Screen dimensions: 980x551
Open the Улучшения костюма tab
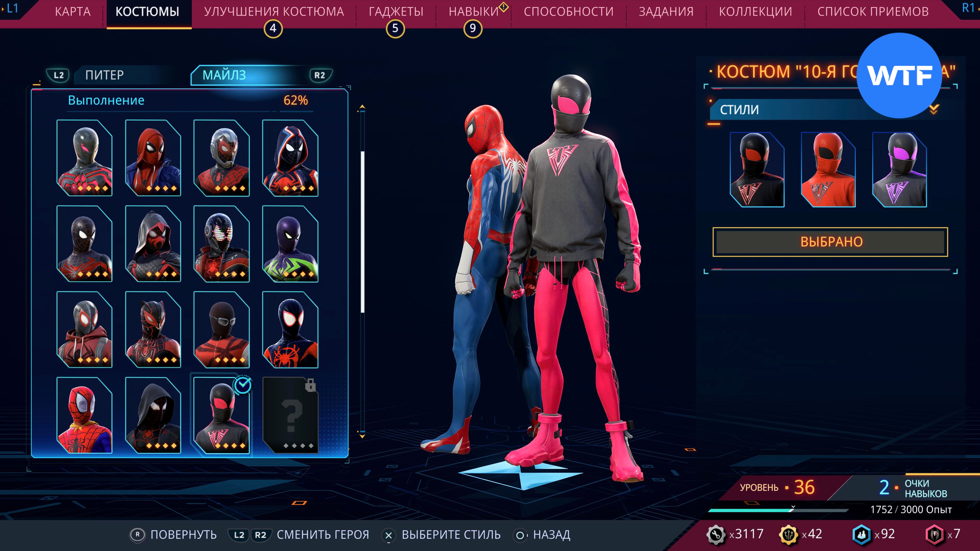click(274, 12)
